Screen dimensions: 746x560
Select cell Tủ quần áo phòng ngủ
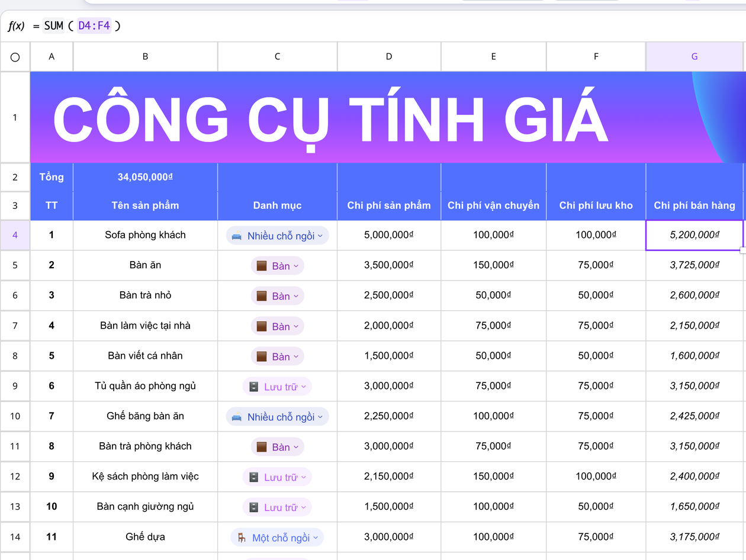click(146, 386)
